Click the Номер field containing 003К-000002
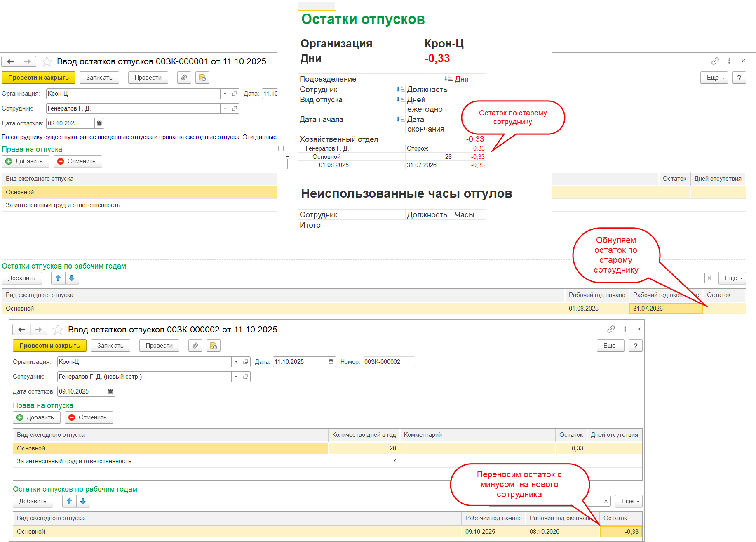The height and width of the screenshot is (542, 756). point(388,362)
